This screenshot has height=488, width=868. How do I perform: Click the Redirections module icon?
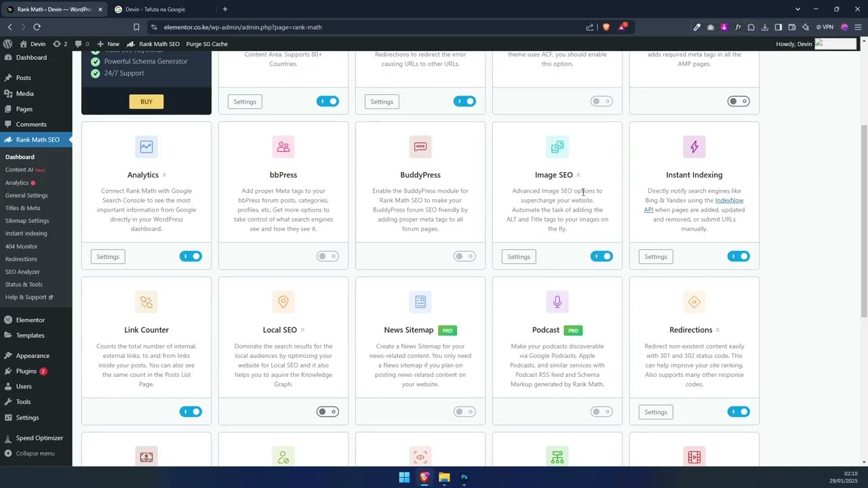tap(694, 302)
